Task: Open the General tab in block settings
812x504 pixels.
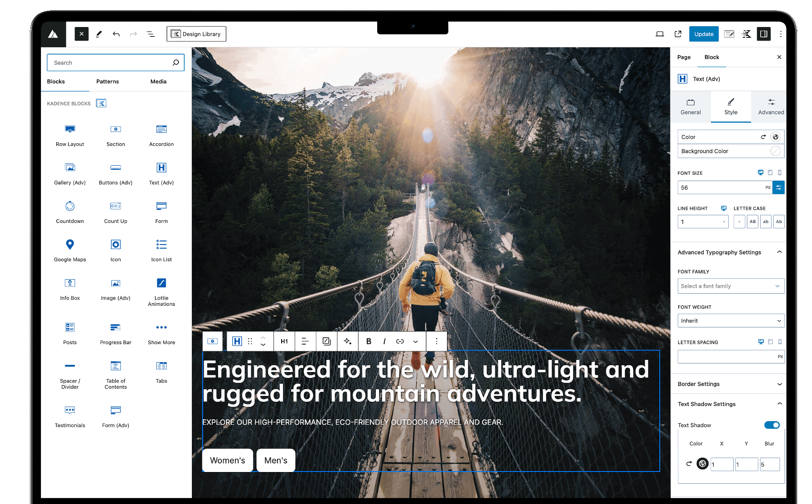Action: [x=690, y=107]
